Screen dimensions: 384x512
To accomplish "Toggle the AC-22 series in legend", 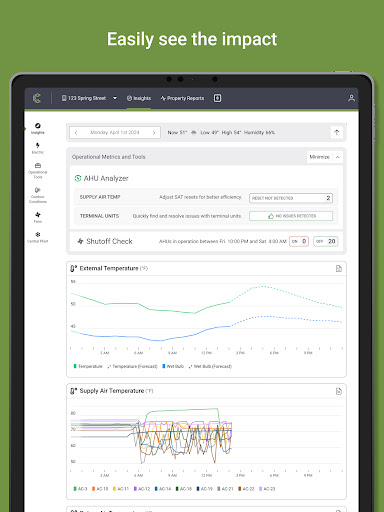I will pyautogui.click(x=246, y=489).
